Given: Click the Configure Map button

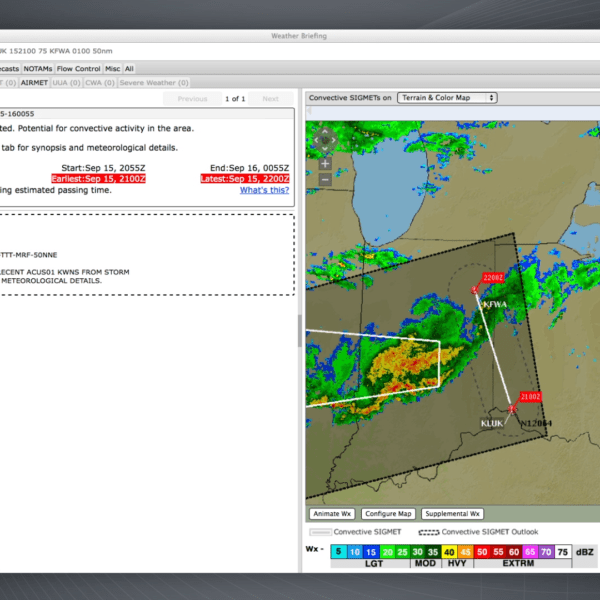Looking at the screenshot, I should pos(388,514).
